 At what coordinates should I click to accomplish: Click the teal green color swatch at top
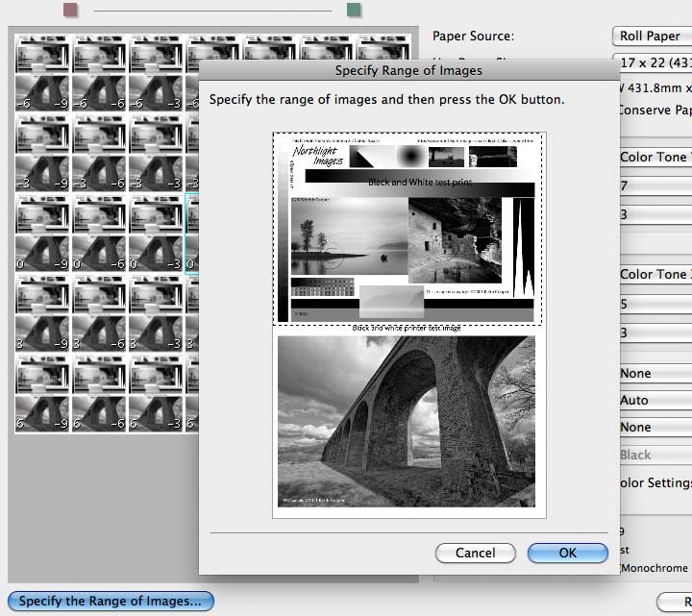pos(354,10)
